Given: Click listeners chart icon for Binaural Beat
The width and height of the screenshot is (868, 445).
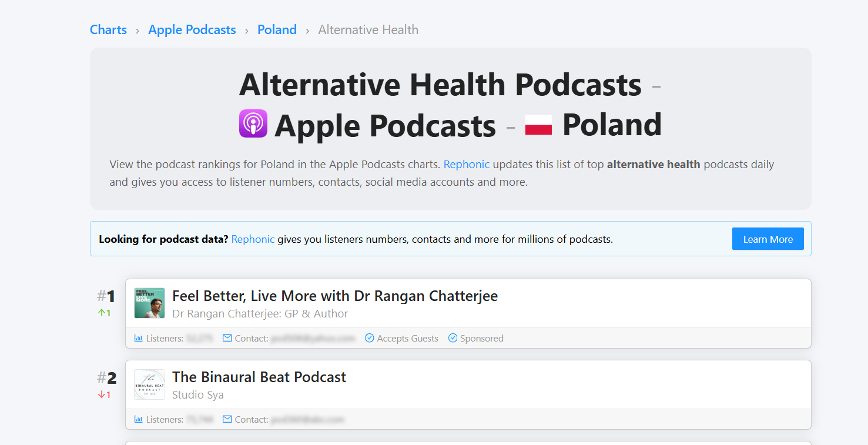Looking at the screenshot, I should 139,419.
